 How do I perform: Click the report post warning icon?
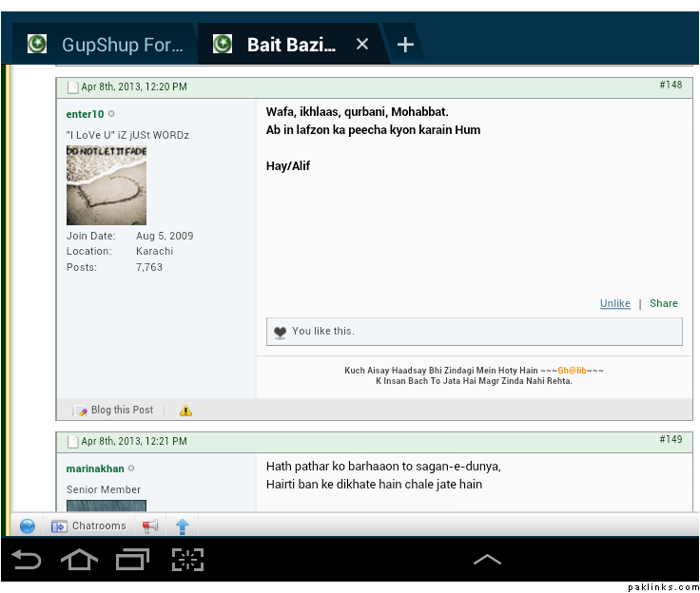[185, 411]
